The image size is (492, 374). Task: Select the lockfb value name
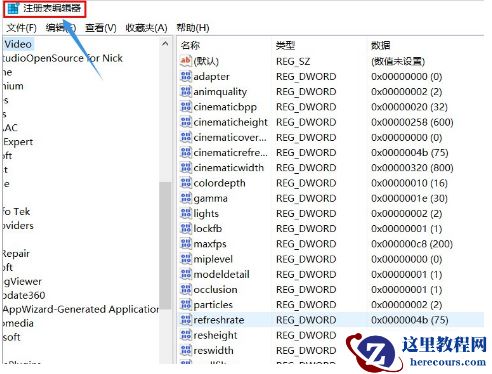coord(208,229)
